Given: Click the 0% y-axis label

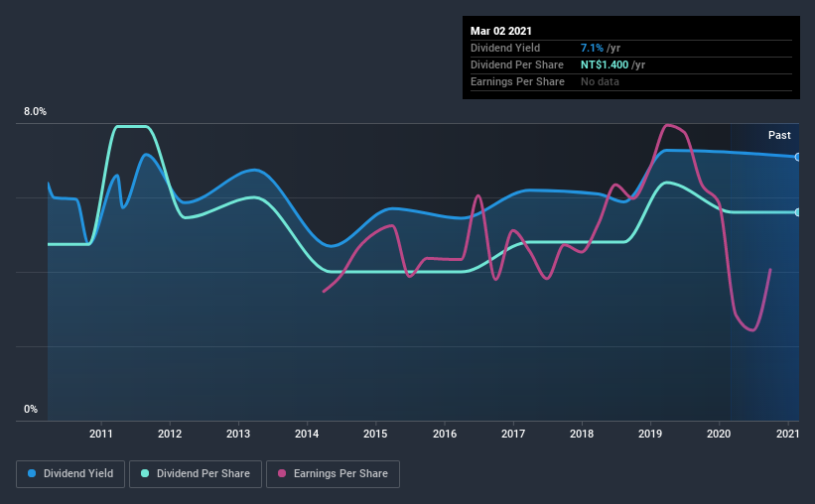Looking at the screenshot, I should tap(31, 410).
